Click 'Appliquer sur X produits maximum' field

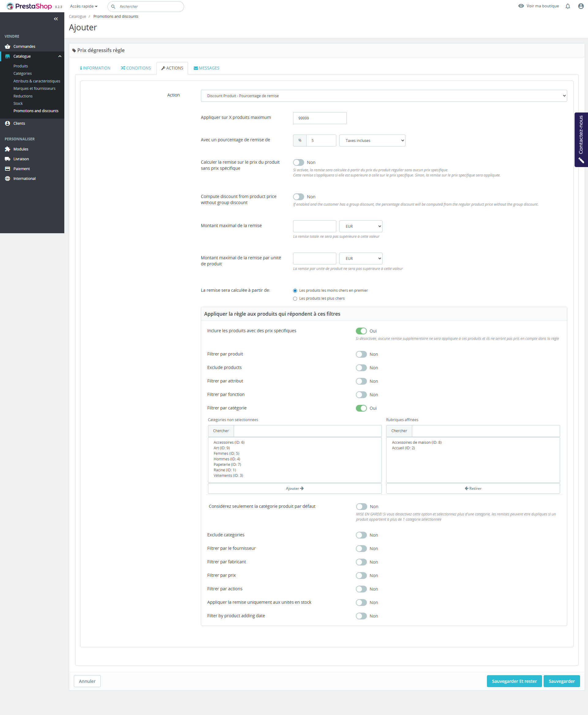coord(319,118)
